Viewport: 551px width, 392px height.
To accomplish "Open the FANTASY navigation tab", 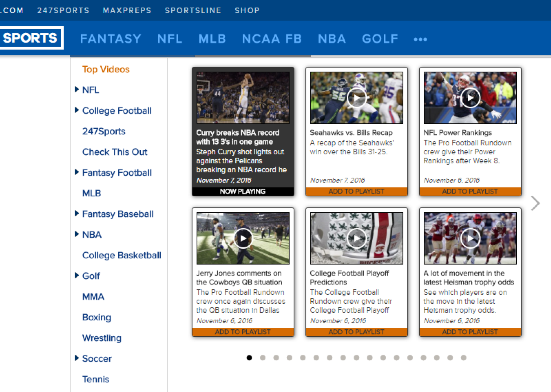I will point(111,39).
